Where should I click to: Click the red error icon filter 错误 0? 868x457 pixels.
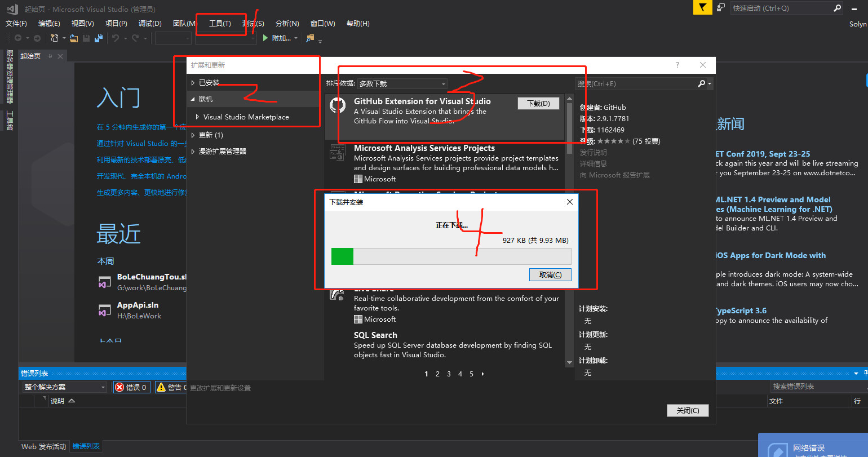click(119, 387)
